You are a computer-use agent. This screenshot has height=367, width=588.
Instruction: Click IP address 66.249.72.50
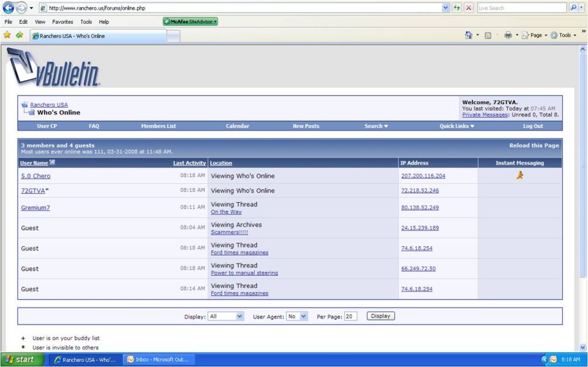tap(418, 268)
